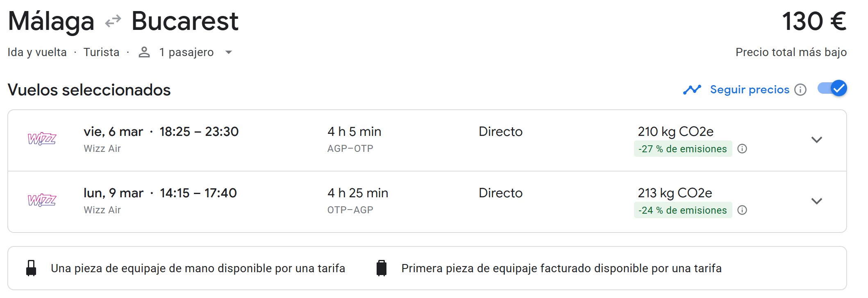Viewport: 868px width, 298px height.
Task: Click the carry-on luggage icon
Action: pyautogui.click(x=31, y=268)
